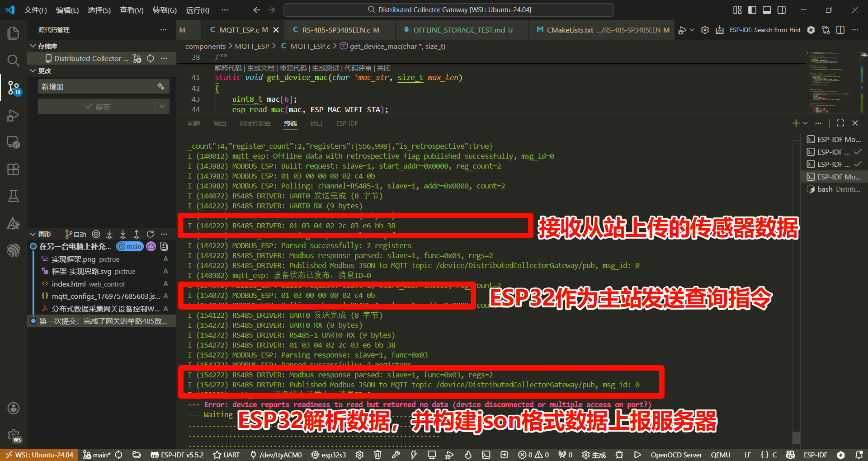Viewport: 868px width, 461px height.
Task: Open the Explorer view in activity bar
Action: [x=14, y=33]
